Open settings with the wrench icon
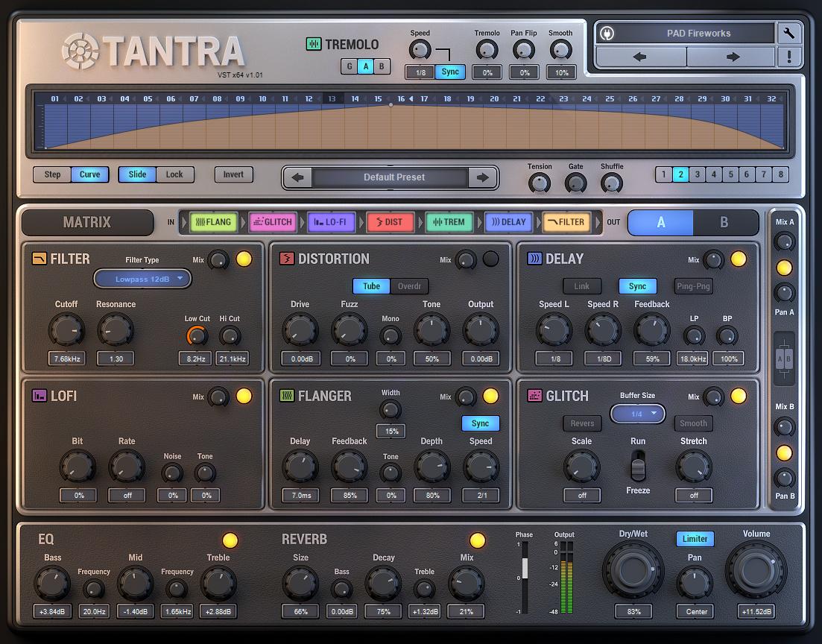 tap(788, 33)
